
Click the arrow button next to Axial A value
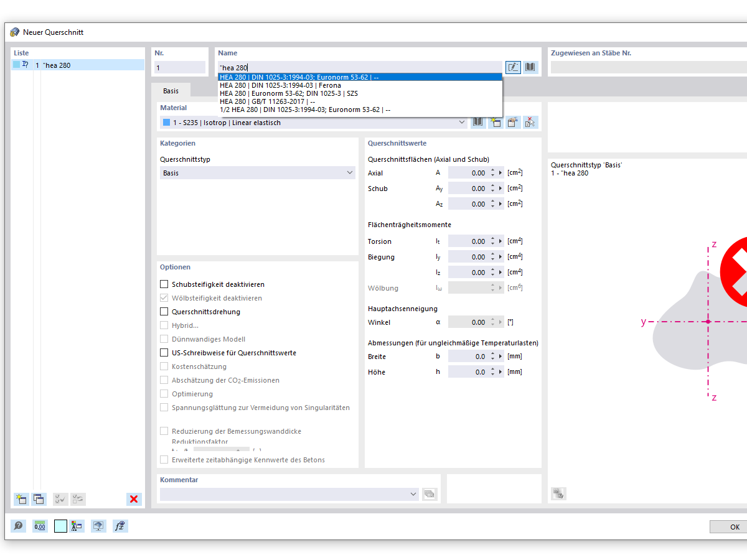click(500, 173)
